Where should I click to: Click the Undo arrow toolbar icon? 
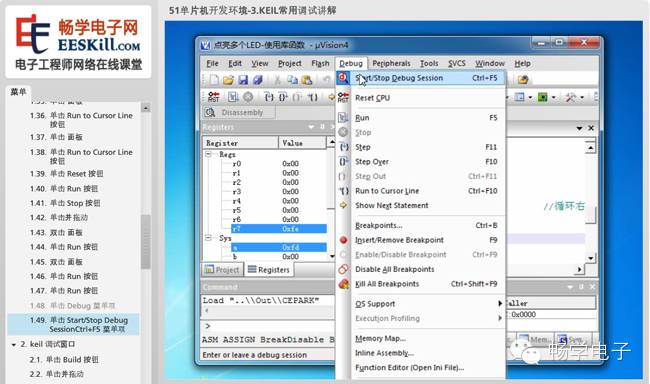[327, 80]
